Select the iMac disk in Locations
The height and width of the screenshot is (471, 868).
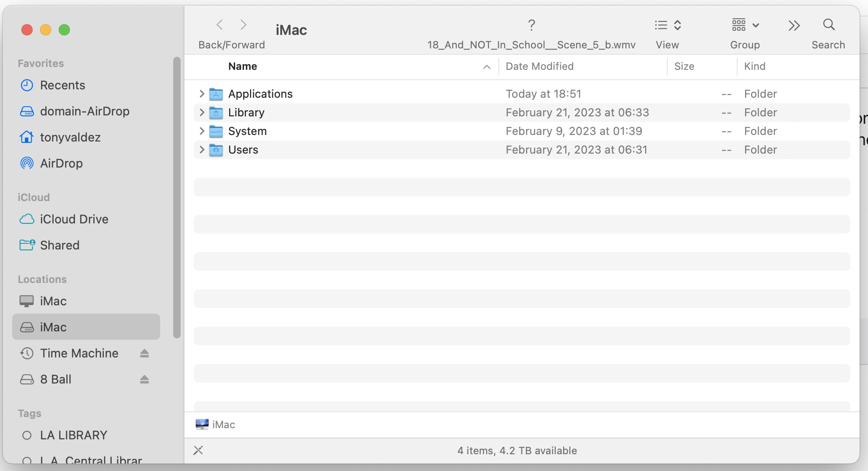point(86,327)
